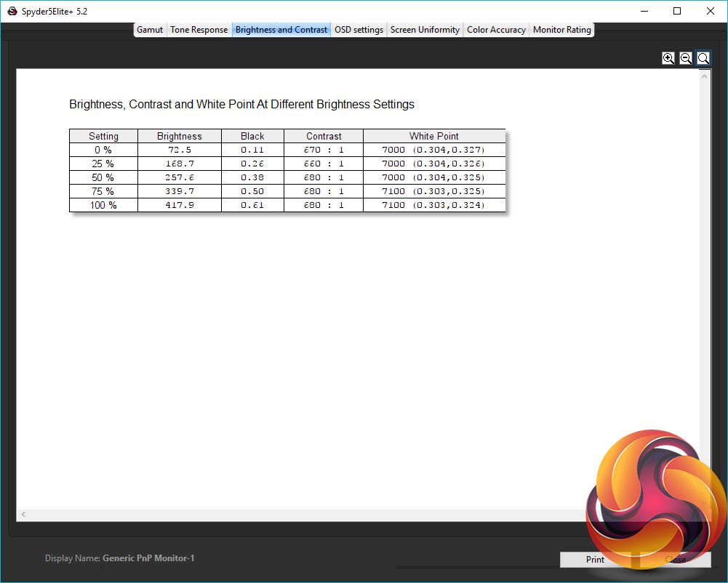This screenshot has width=728, height=583.
Task: Maximize the Spyder5Elite window
Action: click(677, 11)
